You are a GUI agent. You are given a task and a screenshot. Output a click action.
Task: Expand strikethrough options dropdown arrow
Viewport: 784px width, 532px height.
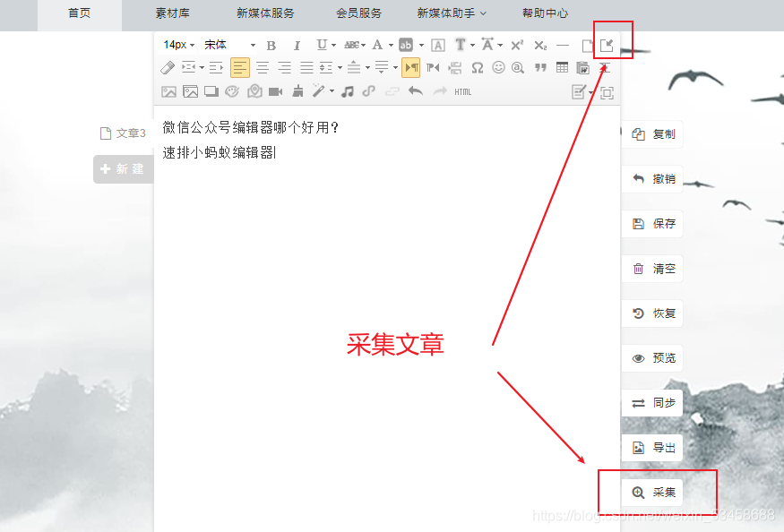click(363, 46)
